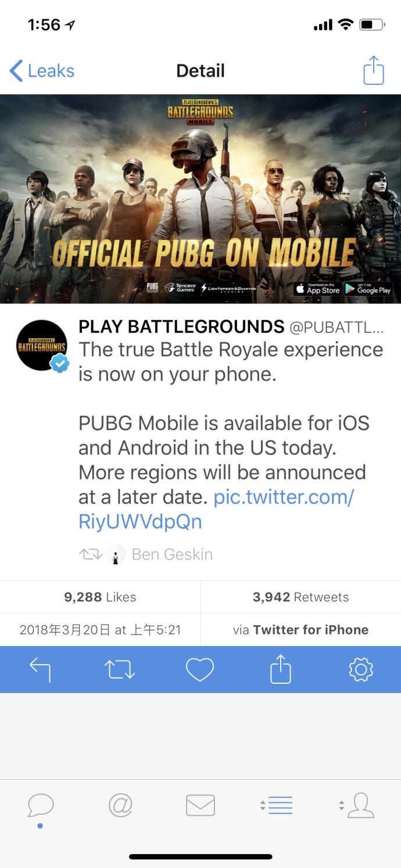The image size is (401, 868).
Task: Open the PUBG Mobile banner image
Action: [x=201, y=199]
